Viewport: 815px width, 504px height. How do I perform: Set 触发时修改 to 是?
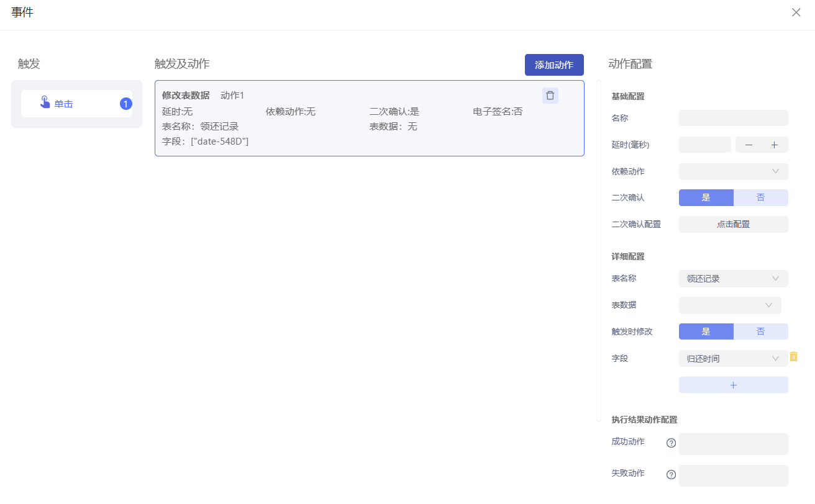click(706, 331)
